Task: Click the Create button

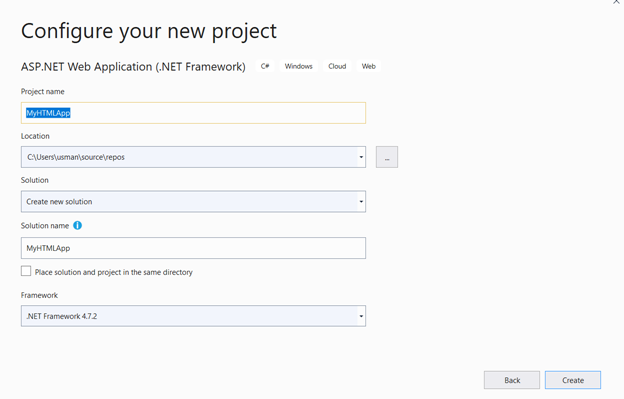Action: [573, 380]
